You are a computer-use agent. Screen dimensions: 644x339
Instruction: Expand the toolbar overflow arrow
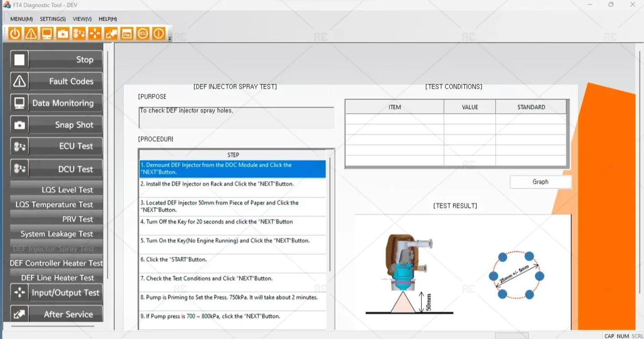pos(170,38)
